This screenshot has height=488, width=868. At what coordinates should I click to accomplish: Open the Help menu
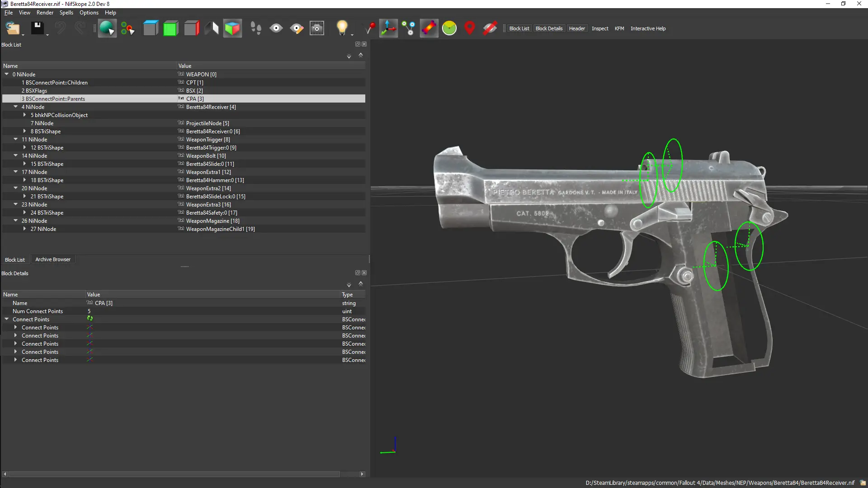click(x=110, y=13)
